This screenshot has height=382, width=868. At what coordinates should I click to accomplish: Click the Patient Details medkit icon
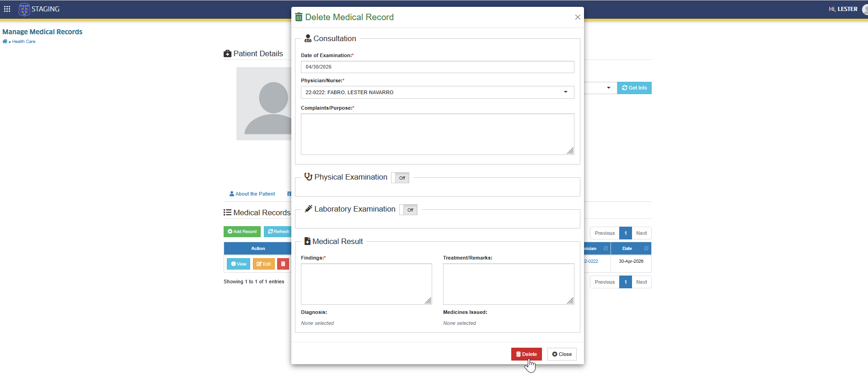[x=227, y=53]
